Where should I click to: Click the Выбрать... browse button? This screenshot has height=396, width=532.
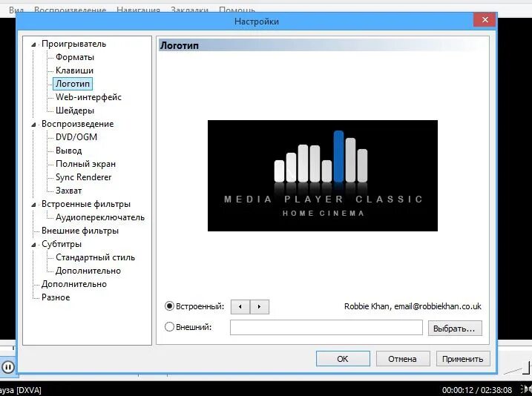click(x=455, y=329)
